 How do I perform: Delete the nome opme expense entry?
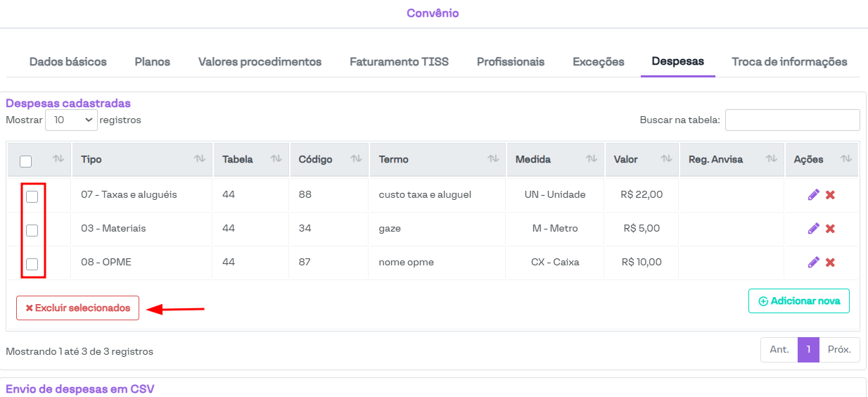(830, 263)
